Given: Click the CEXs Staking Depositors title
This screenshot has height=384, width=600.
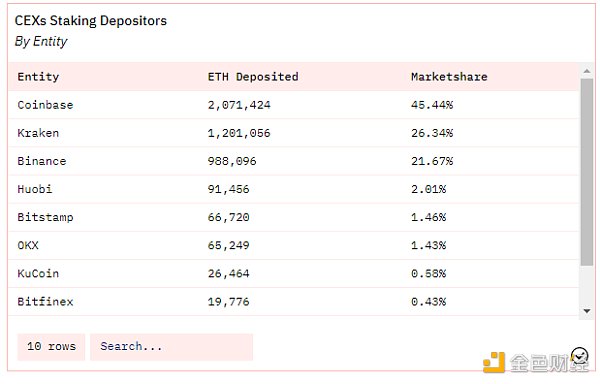Looking at the screenshot, I should point(91,21).
